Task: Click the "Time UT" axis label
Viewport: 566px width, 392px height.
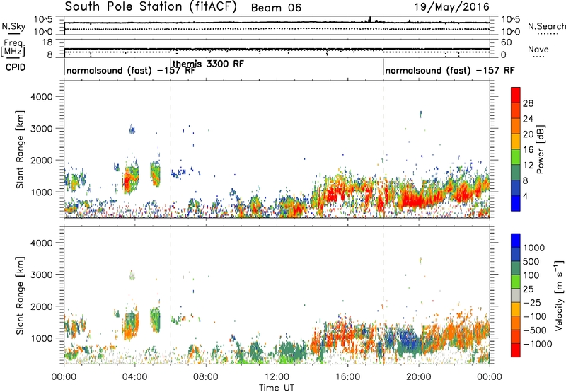Action: [277, 387]
